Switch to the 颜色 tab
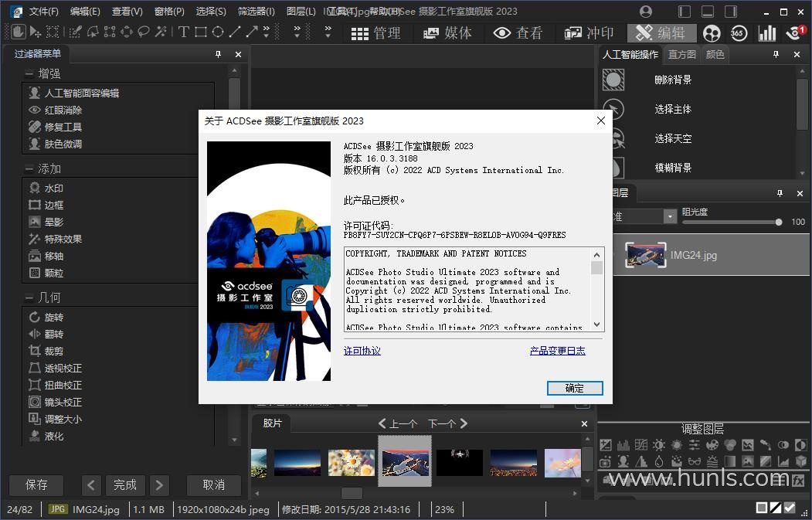This screenshot has width=812, height=520. coord(715,54)
